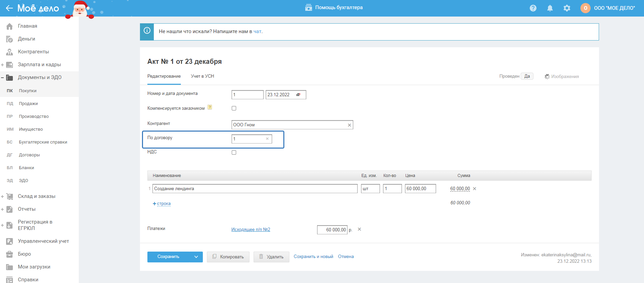The image size is (644, 283).
Task: Open the calendar date picker icon
Action: click(x=298, y=95)
